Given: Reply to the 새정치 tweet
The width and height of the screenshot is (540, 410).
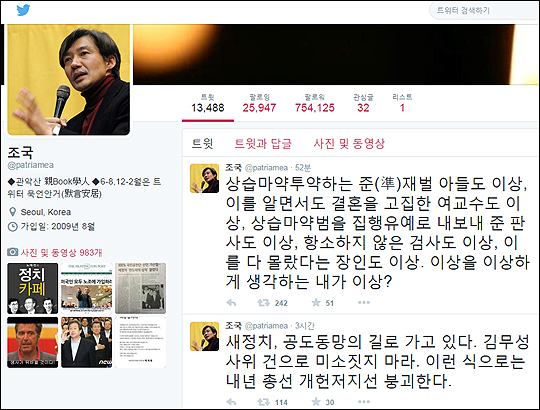Looking at the screenshot, I should (231, 402).
